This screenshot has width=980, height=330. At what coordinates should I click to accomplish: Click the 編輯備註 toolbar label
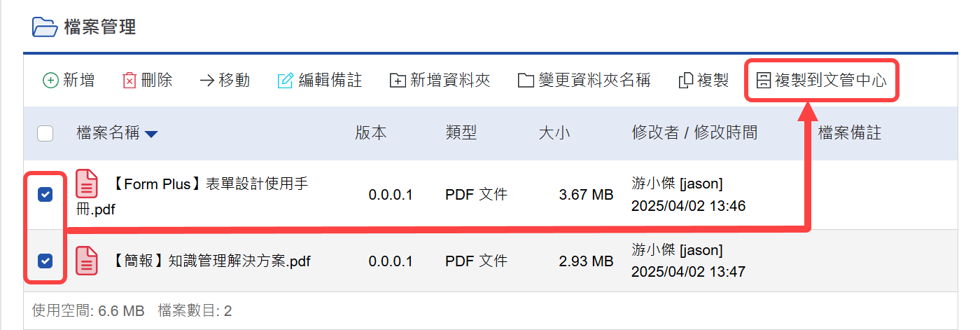pyautogui.click(x=330, y=81)
